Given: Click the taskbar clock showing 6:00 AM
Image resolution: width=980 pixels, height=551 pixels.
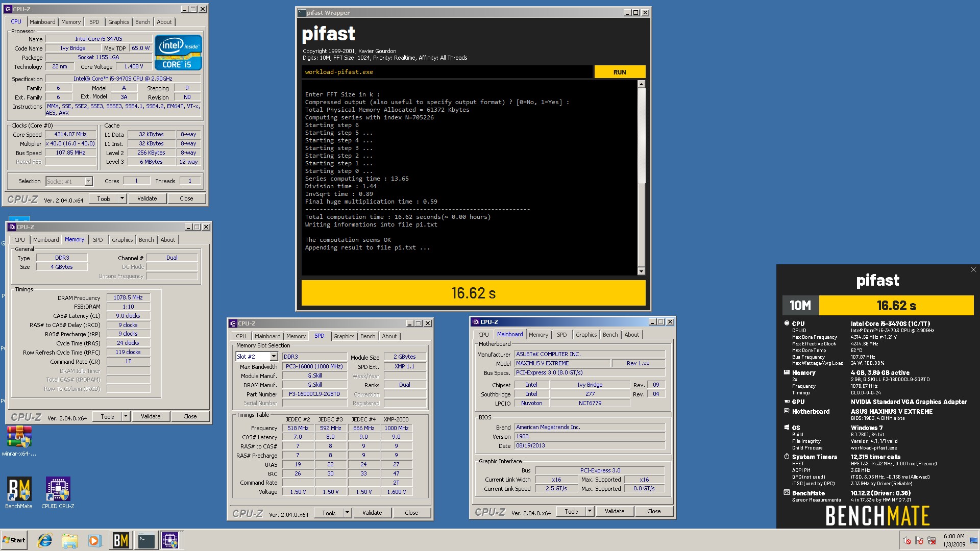Looking at the screenshot, I should coord(954,540).
